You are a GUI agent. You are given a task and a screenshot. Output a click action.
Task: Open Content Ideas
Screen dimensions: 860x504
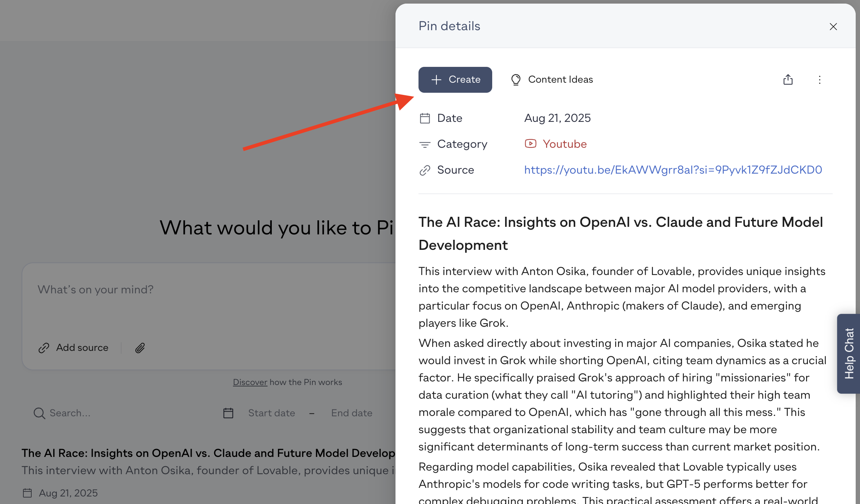tap(552, 79)
